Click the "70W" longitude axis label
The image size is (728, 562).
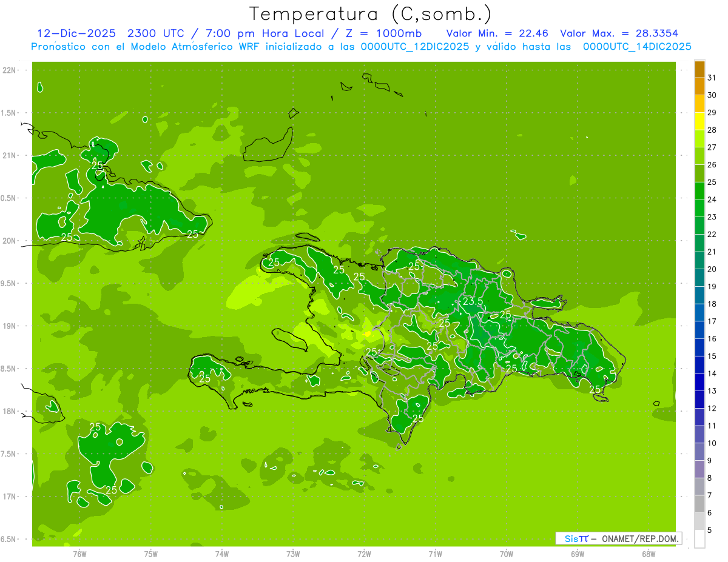point(507,554)
